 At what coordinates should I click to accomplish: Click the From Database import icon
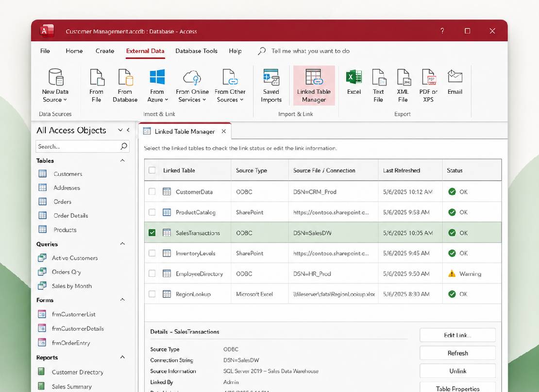(x=125, y=85)
